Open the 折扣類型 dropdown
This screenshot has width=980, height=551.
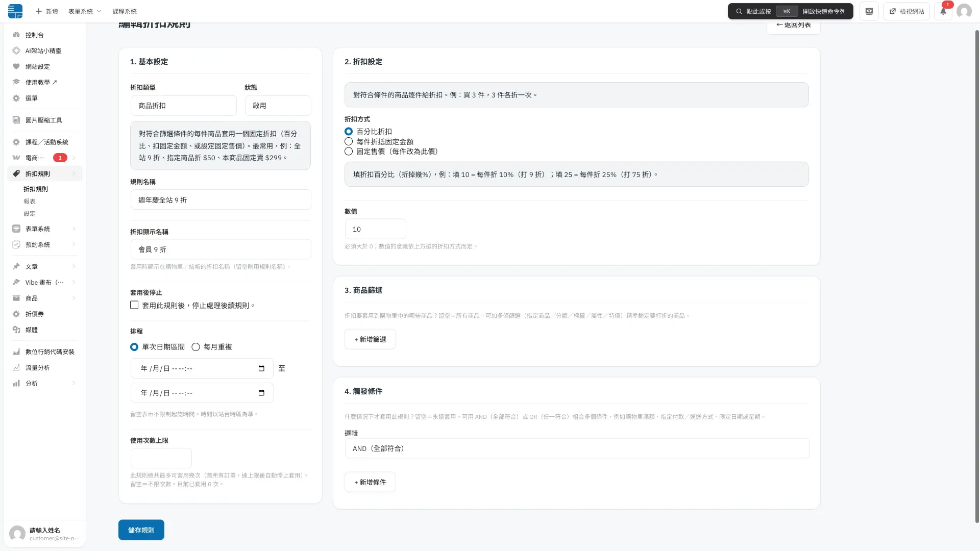(x=184, y=106)
